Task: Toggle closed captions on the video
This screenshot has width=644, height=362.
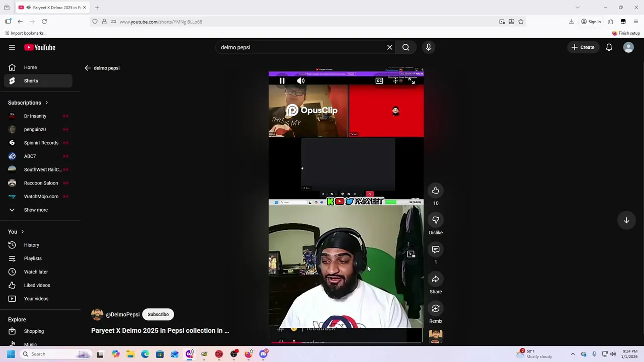Action: (x=379, y=81)
